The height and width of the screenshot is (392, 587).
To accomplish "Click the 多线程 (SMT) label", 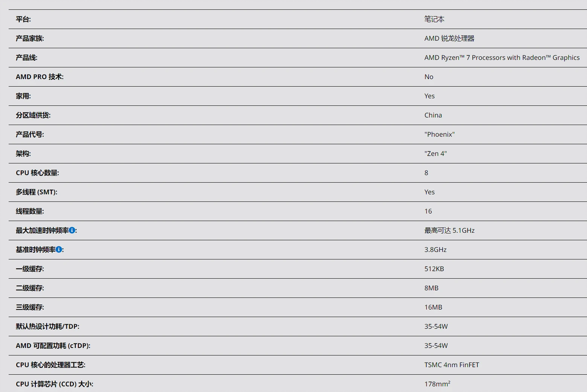I will pyautogui.click(x=36, y=192).
